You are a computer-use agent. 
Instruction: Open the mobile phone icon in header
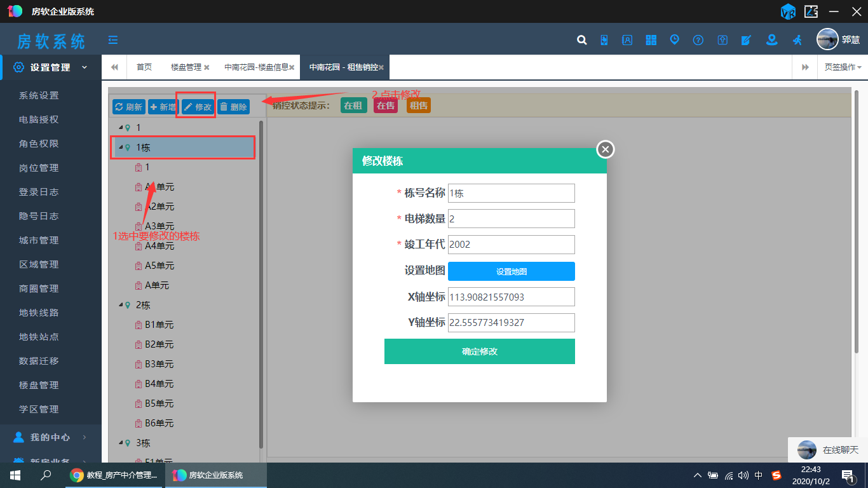point(604,40)
